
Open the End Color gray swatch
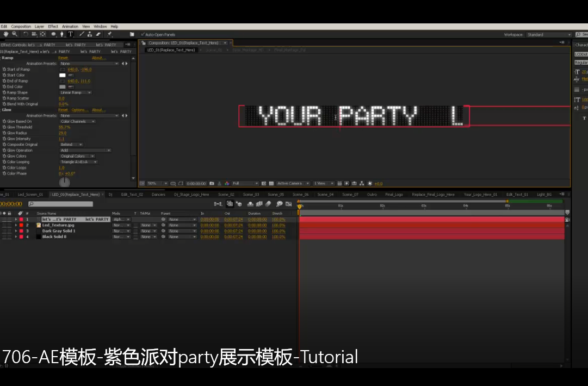[x=62, y=87]
